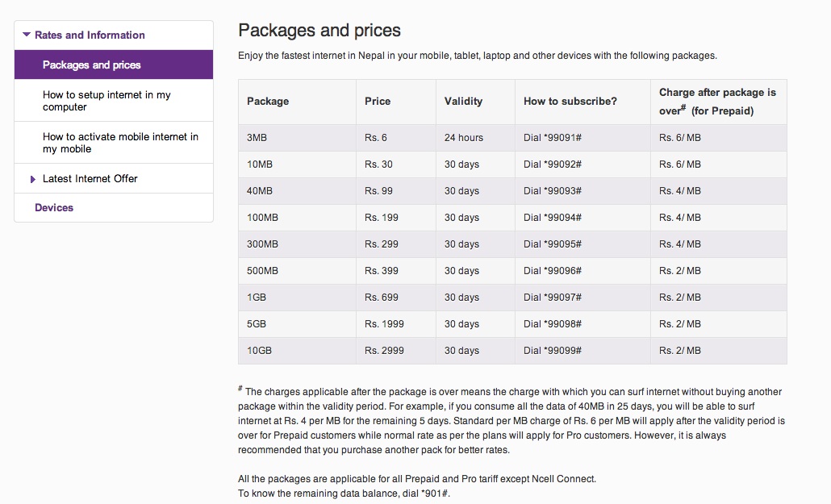
Task: Click the Dial *99098# subscribe code
Action: tap(553, 324)
